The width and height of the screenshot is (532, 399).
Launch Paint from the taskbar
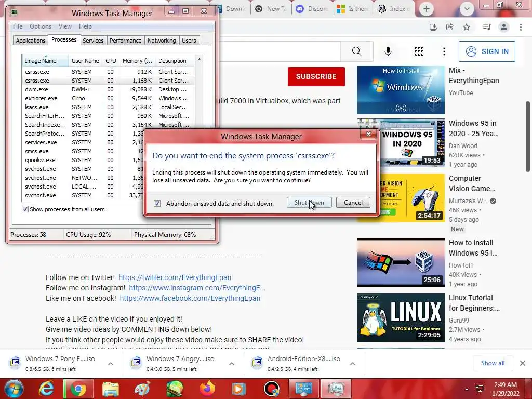[142, 389]
